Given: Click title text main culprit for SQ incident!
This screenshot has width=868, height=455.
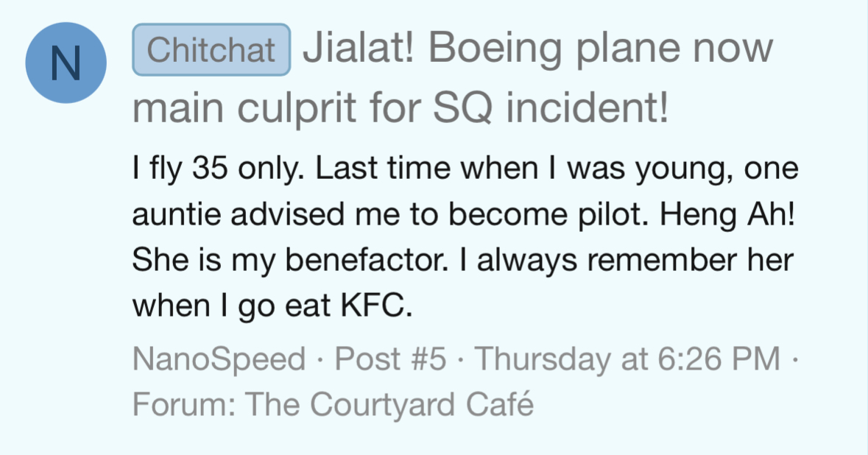Looking at the screenshot, I should (401, 108).
